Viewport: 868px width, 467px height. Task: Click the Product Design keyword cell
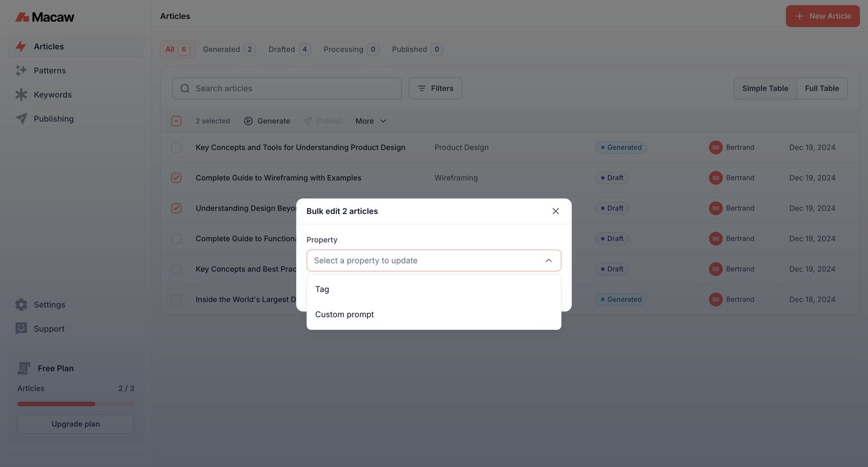point(462,147)
